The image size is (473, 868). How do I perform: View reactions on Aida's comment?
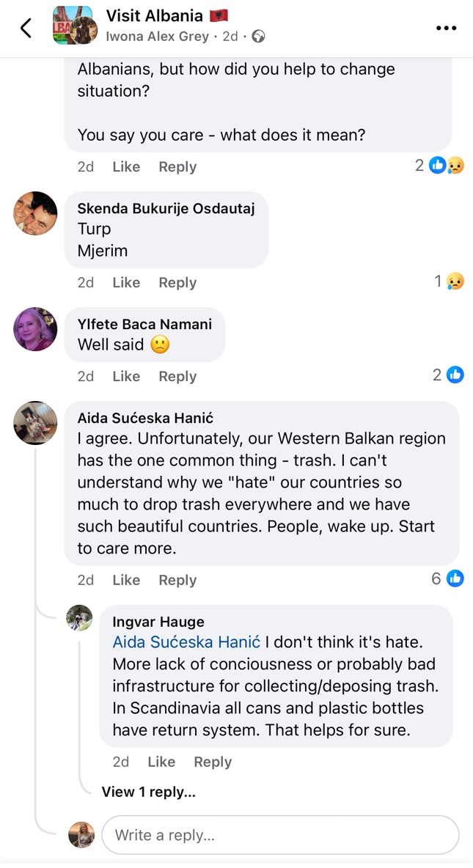[x=448, y=579]
